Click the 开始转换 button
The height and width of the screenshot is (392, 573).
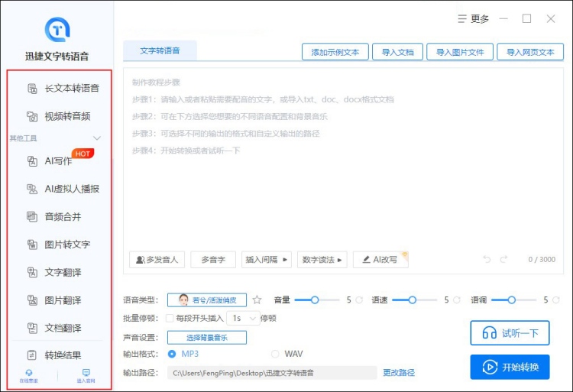pos(510,367)
